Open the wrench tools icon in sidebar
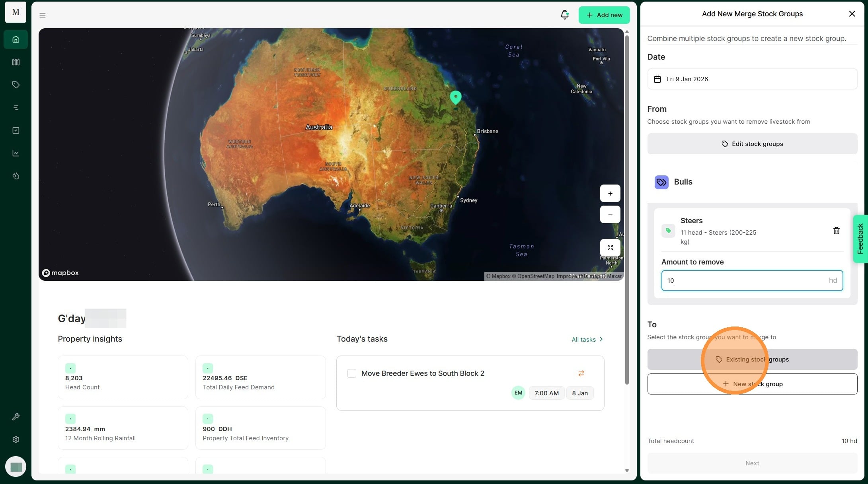The image size is (868, 484). pyautogui.click(x=16, y=417)
